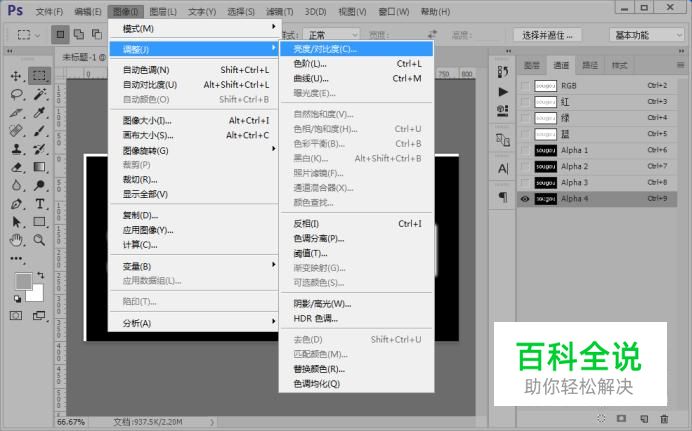
Task: Toggle Quick Mask mode icon
Action: click(x=16, y=315)
